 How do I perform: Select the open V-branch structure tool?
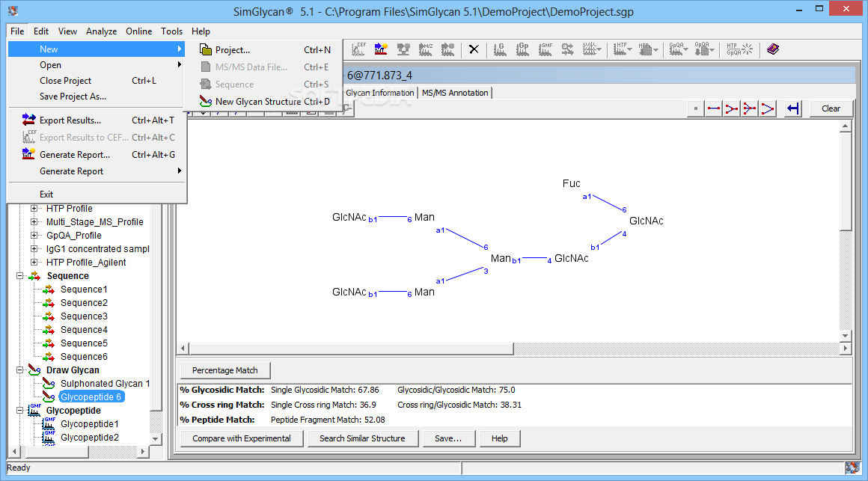click(x=767, y=108)
